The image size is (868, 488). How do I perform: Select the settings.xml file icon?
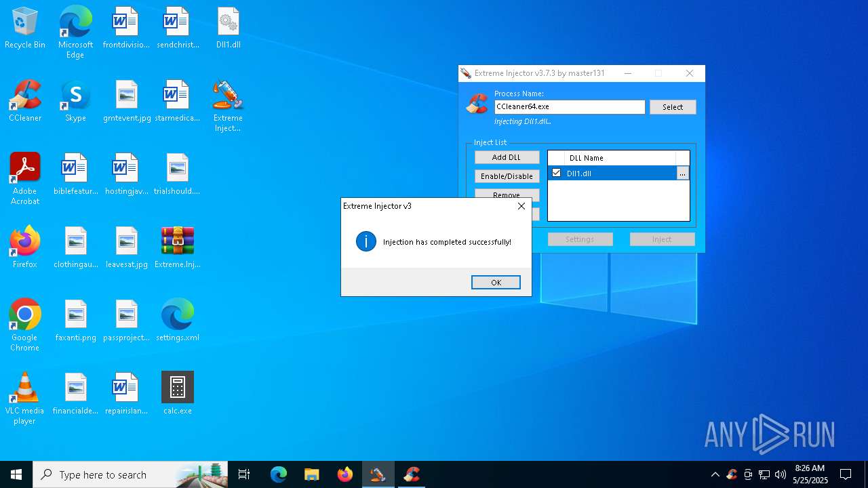click(x=178, y=321)
